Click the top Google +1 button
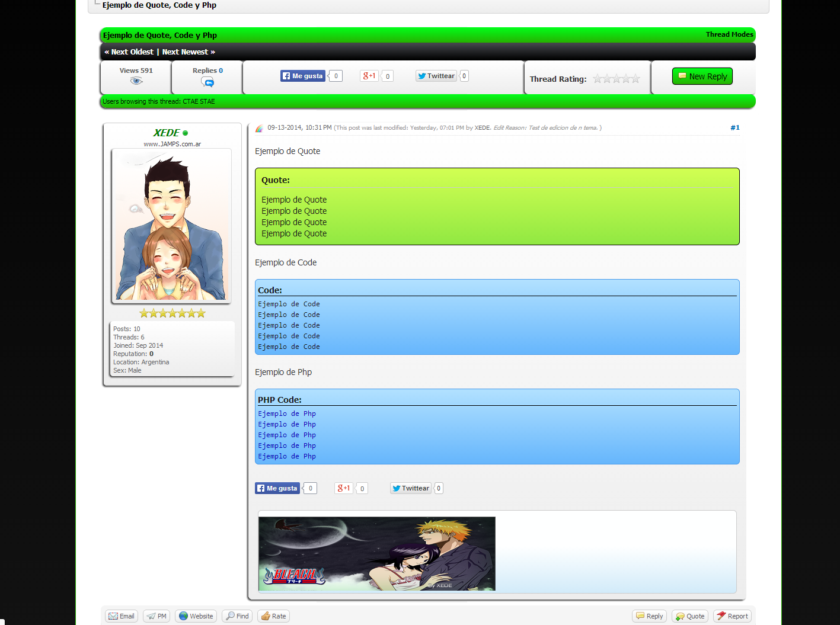The width and height of the screenshot is (840, 625). click(369, 76)
